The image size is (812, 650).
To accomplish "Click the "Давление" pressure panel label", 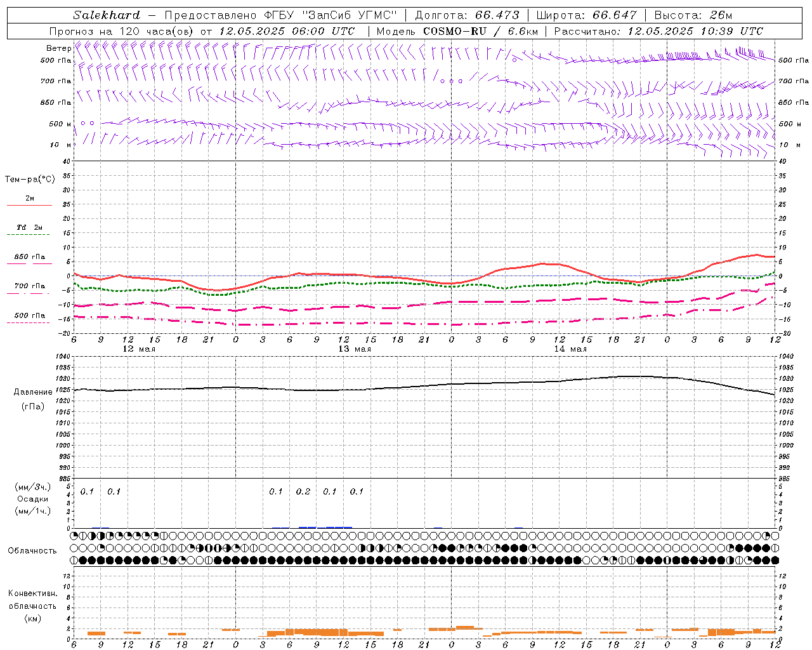I will (x=33, y=392).
